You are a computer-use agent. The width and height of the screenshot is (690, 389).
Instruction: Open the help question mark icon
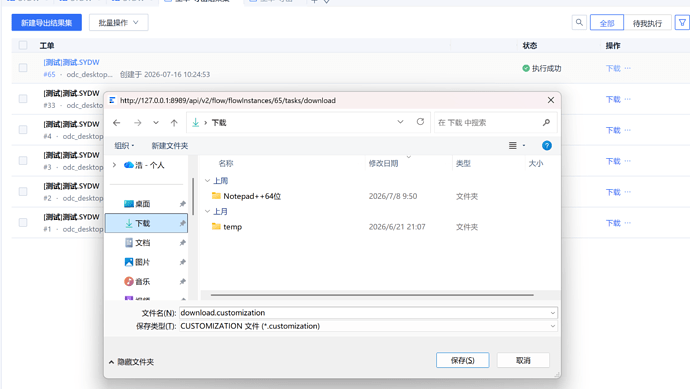547,146
